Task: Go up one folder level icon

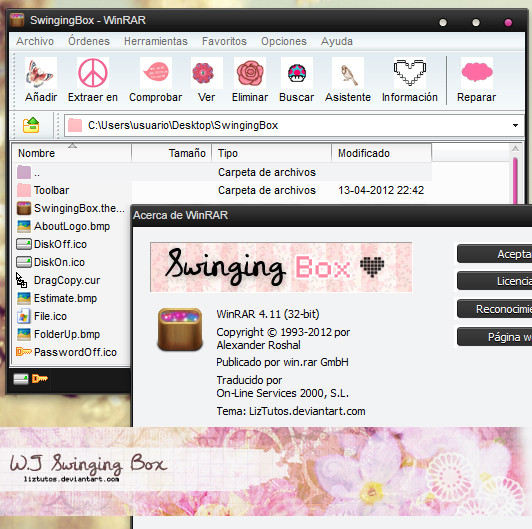Action: [31, 125]
